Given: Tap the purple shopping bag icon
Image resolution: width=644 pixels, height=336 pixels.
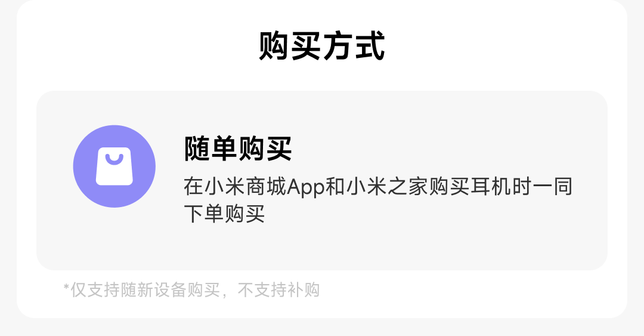Looking at the screenshot, I should pyautogui.click(x=114, y=166).
